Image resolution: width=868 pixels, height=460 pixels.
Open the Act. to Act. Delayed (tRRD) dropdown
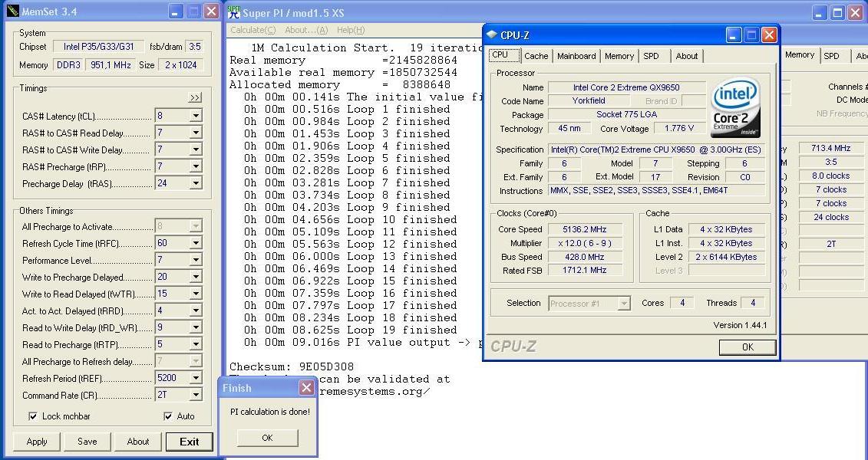(x=196, y=310)
